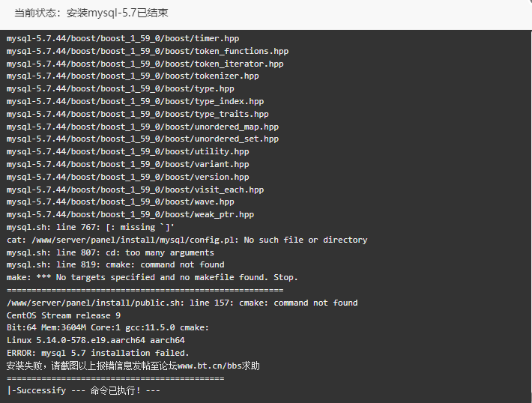This screenshot has height=403, width=532.
Task: Click the CentOS Stream release 9 line
Action: tap(64, 315)
